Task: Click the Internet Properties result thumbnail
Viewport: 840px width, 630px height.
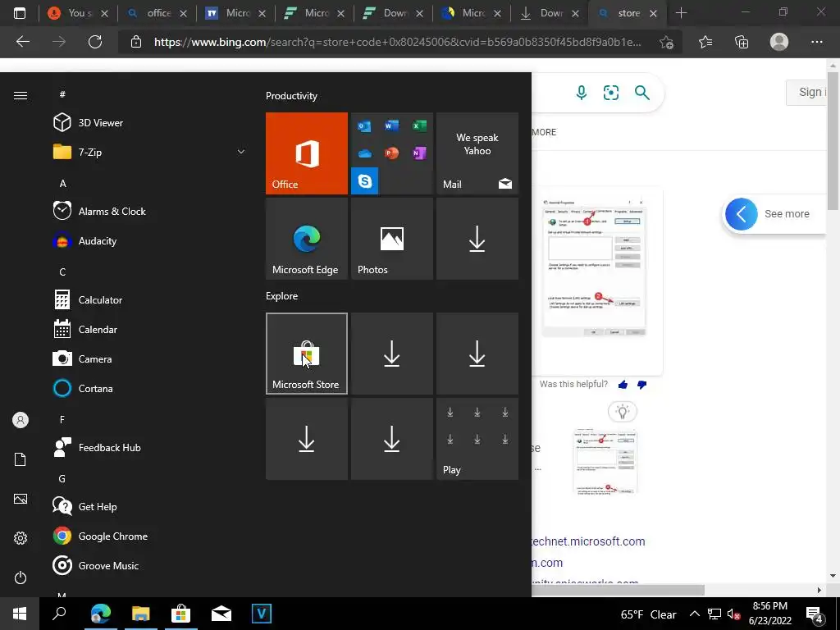Action: click(594, 267)
